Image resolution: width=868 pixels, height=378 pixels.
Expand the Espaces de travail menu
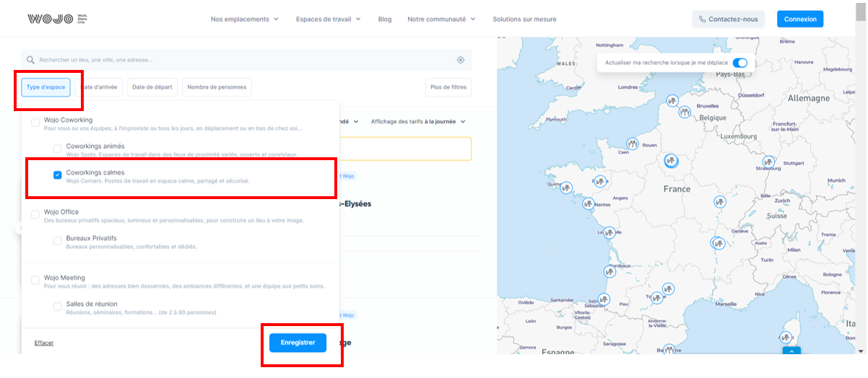pos(329,19)
